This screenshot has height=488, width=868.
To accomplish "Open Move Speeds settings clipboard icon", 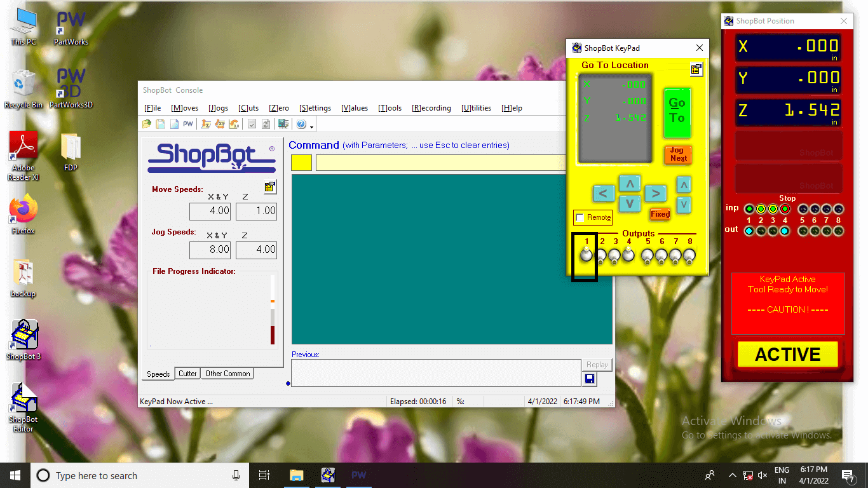I will click(270, 187).
